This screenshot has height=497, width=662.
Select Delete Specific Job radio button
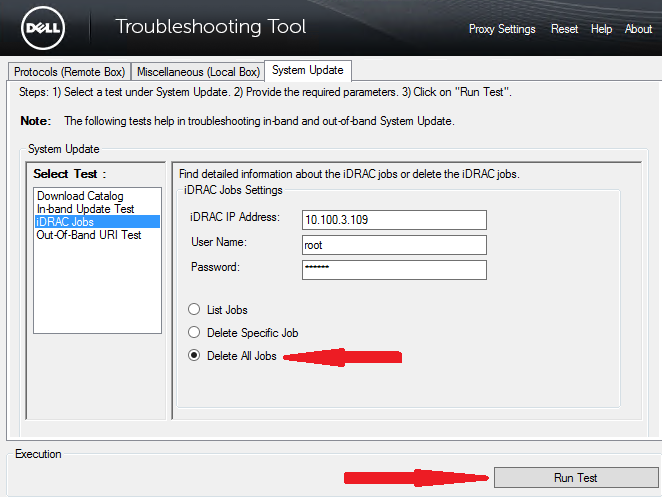pyautogui.click(x=194, y=332)
